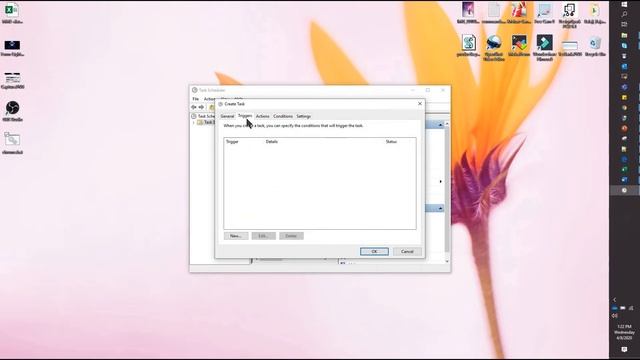Collapse the lower Actions pane section arrow
This screenshot has height=360, width=640.
point(440,209)
